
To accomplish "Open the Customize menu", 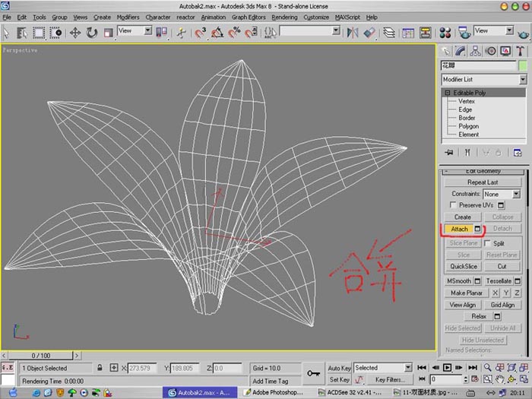I will (x=316, y=17).
